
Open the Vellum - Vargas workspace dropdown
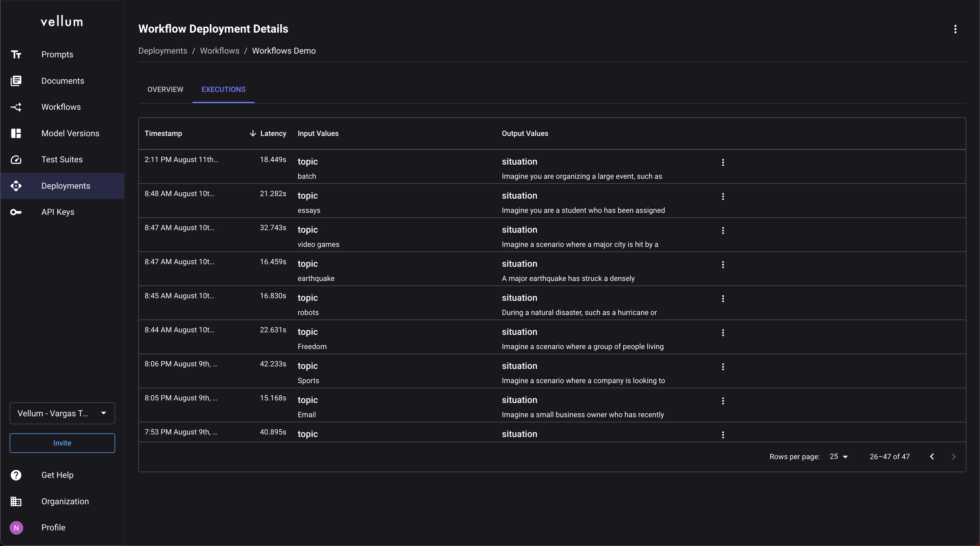click(62, 413)
